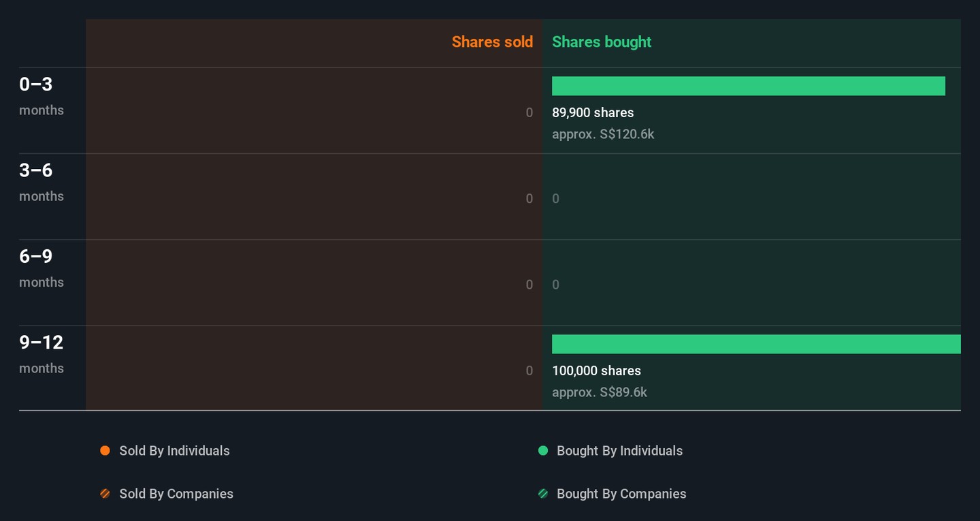Click the Shares bought column header

602,42
